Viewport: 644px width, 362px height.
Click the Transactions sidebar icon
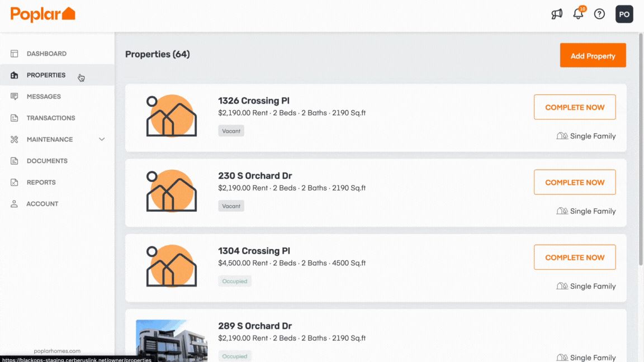(x=15, y=118)
